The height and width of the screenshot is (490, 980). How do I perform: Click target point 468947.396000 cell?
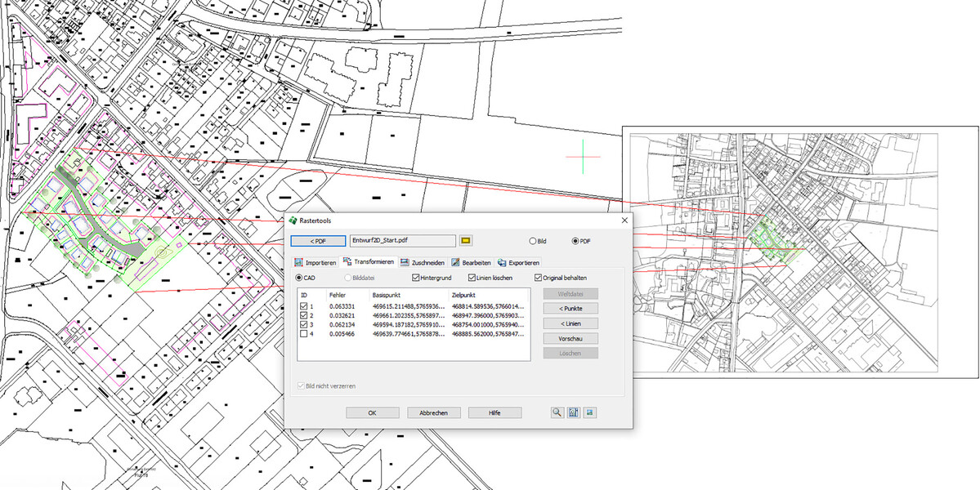coord(487,316)
